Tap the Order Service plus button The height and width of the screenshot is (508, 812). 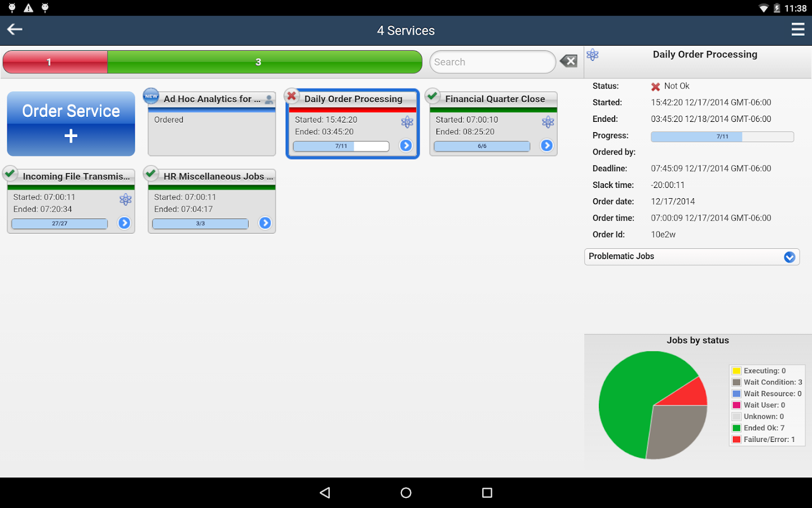click(x=70, y=124)
